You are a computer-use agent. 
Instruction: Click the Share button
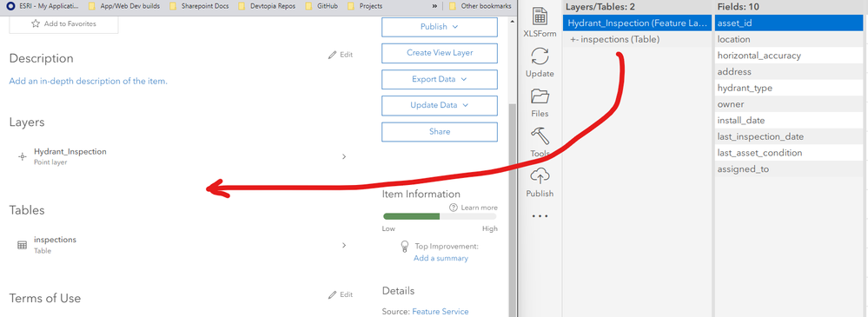click(x=440, y=132)
